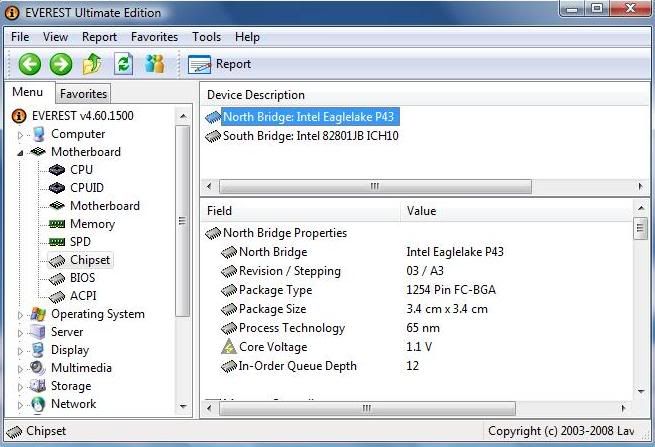Click the tree panel scroll-down arrow

[x=183, y=406]
